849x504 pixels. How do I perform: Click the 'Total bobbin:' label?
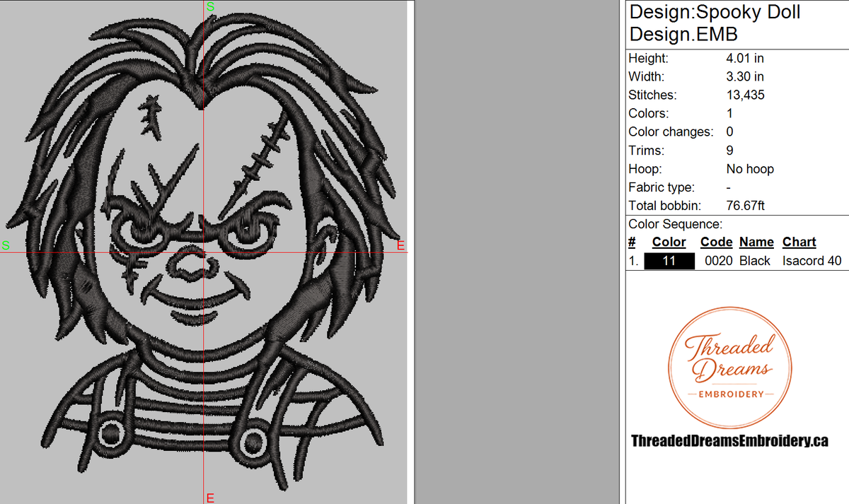(664, 206)
